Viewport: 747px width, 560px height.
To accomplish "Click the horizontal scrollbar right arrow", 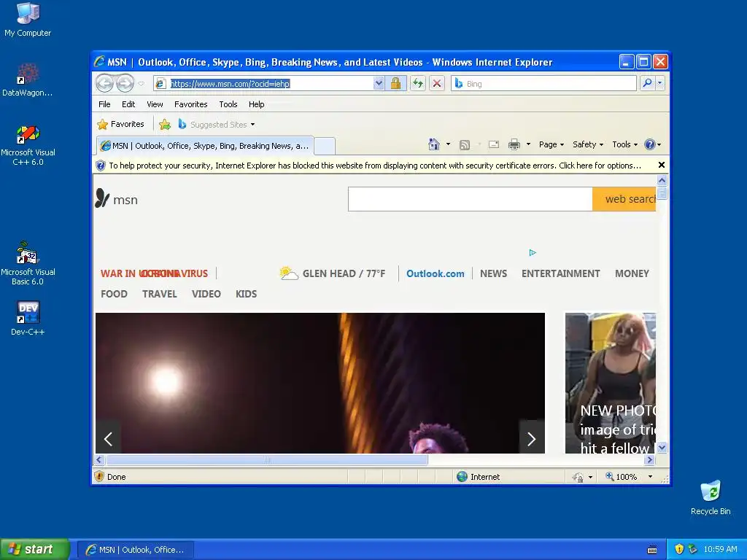I will [649, 460].
